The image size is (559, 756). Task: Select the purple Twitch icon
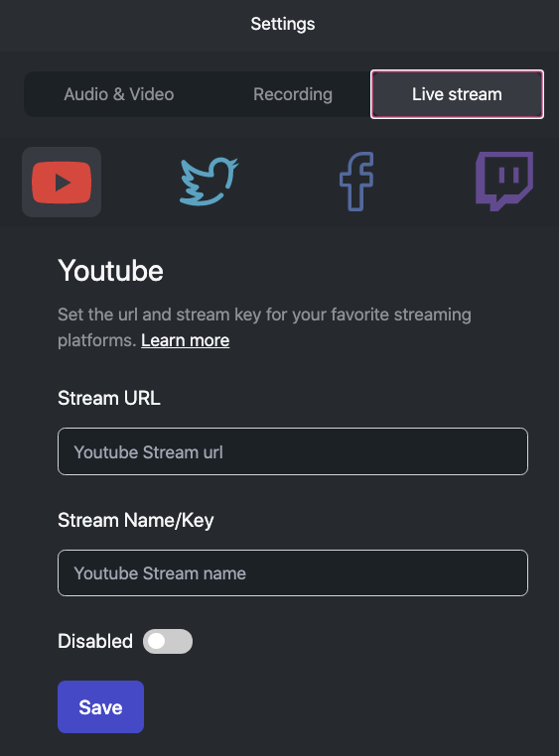504,182
